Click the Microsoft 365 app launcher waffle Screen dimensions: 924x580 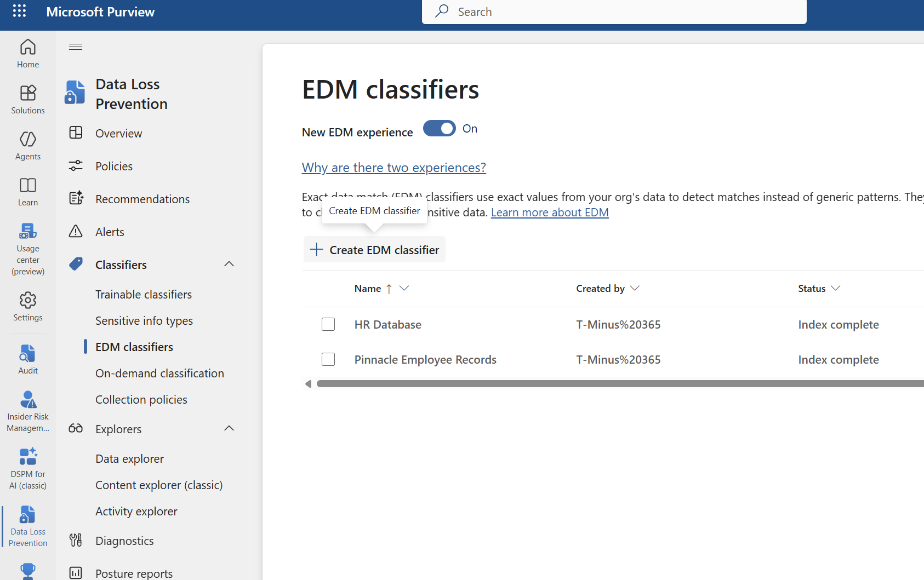19,11
